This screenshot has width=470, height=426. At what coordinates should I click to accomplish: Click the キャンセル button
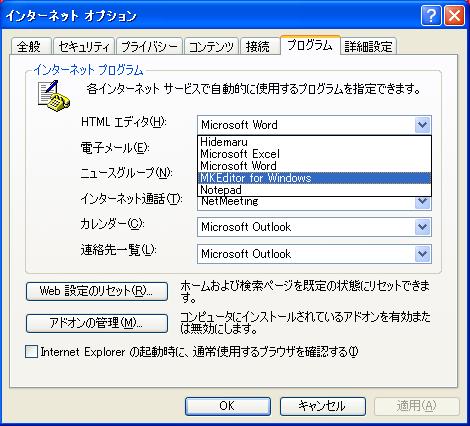point(323,406)
